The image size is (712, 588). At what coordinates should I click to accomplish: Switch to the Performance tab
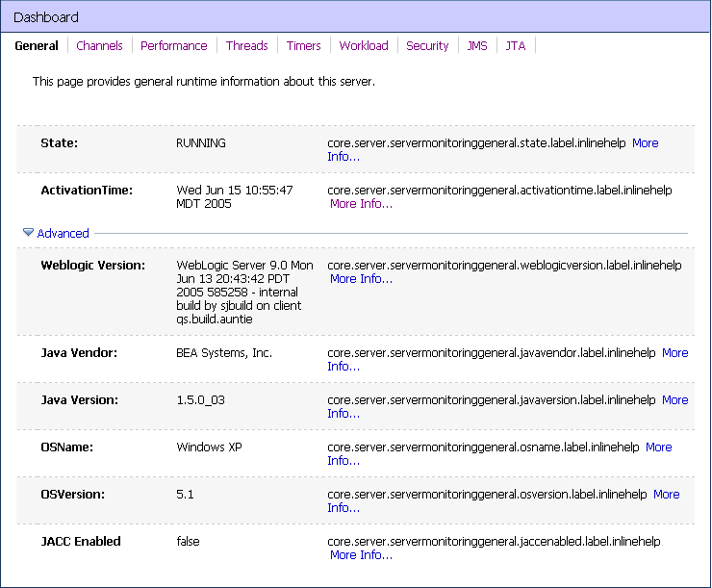(174, 46)
